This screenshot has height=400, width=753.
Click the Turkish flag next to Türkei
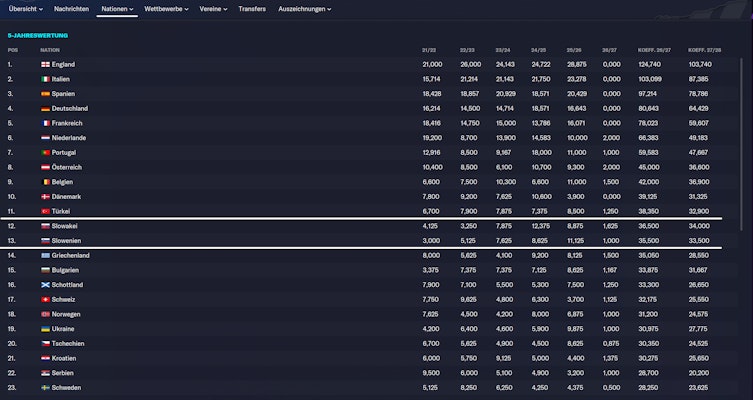45,212
